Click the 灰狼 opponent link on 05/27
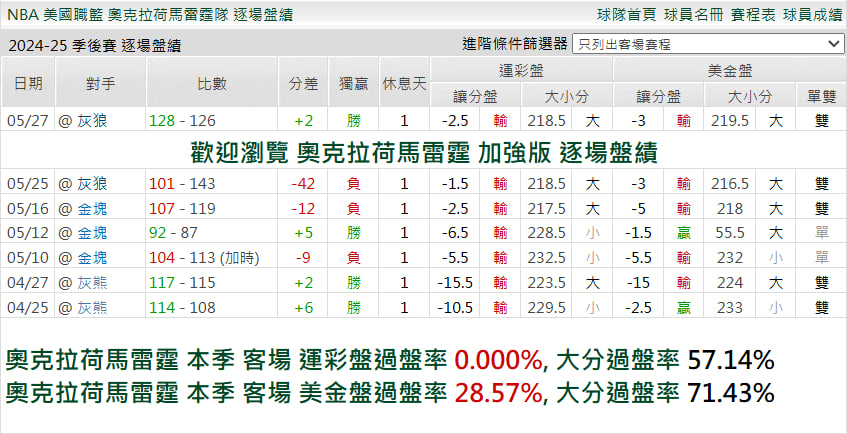This screenshot has height=434, width=847. tap(92, 121)
